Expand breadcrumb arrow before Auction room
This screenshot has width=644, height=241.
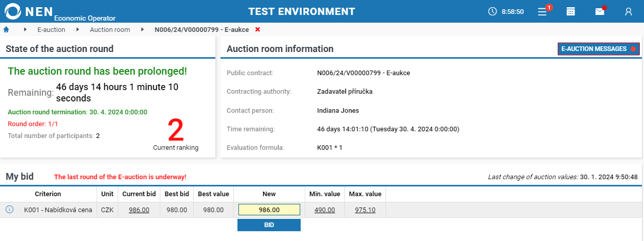[78, 29]
